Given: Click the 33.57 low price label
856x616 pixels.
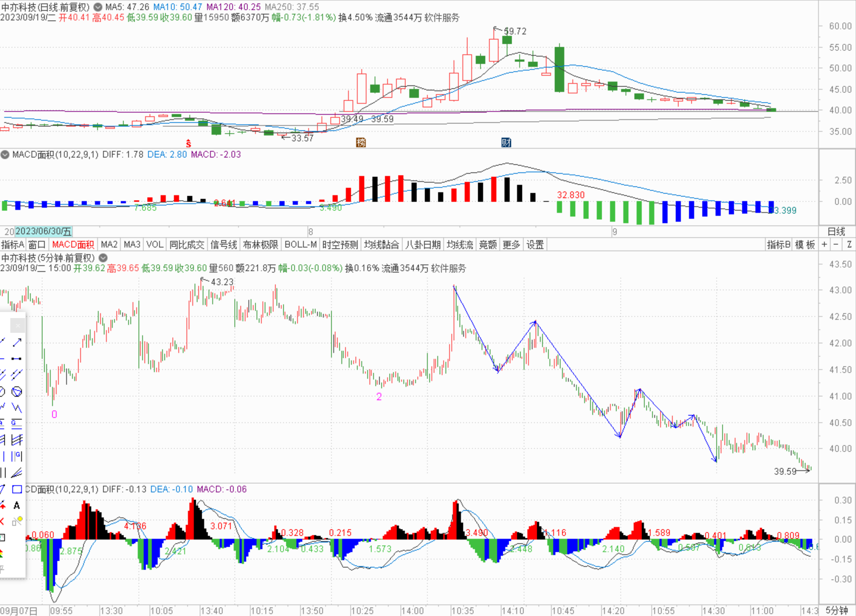Looking at the screenshot, I should (302, 138).
